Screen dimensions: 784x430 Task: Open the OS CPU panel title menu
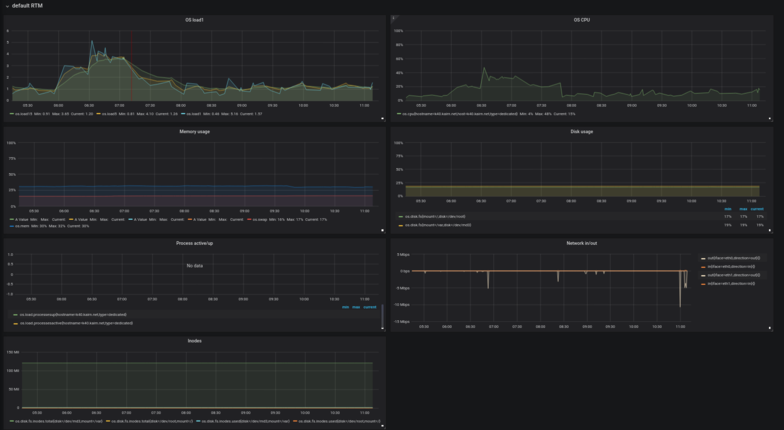(582, 20)
